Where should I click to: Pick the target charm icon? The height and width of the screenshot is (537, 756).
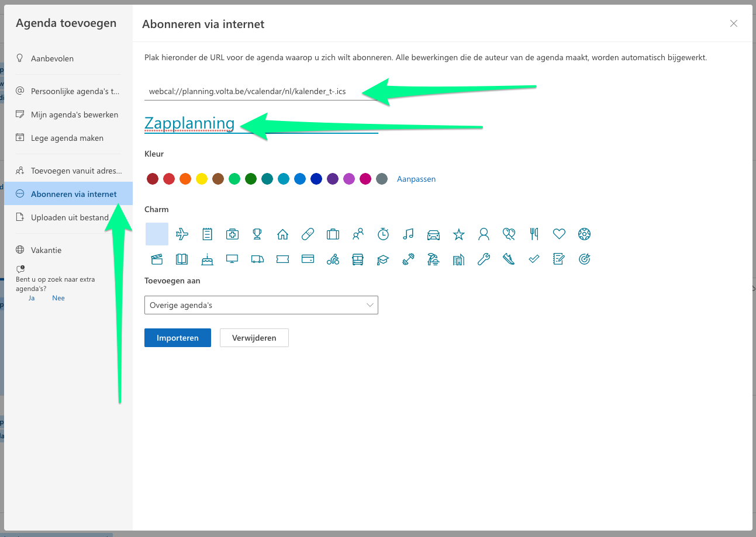click(x=584, y=259)
